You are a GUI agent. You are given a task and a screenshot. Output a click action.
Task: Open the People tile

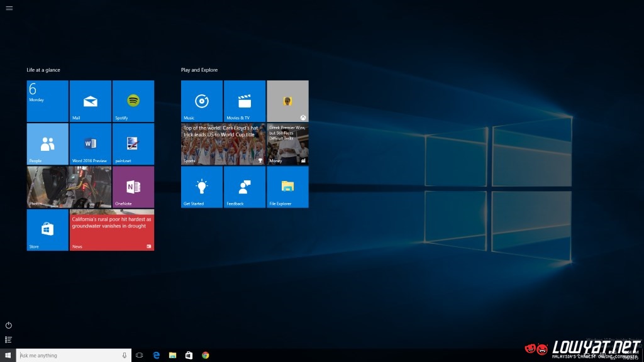pyautogui.click(x=47, y=144)
